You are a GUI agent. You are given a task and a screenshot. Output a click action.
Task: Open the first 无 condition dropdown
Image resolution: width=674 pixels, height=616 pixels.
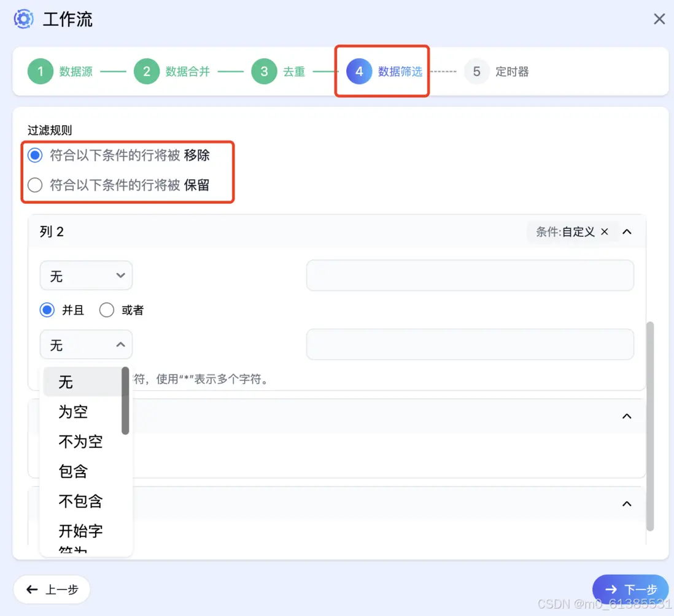click(x=86, y=275)
